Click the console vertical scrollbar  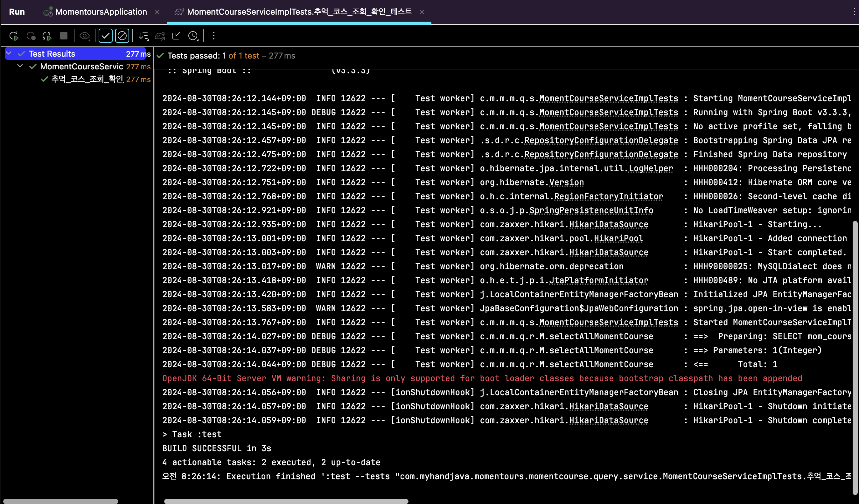pyautogui.click(x=855, y=358)
